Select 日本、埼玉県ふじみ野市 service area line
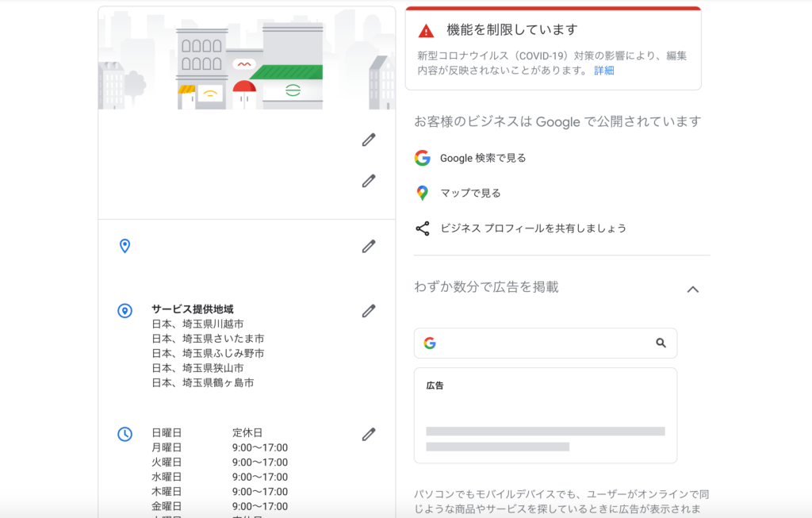Image resolution: width=812 pixels, height=518 pixels. 208,353
